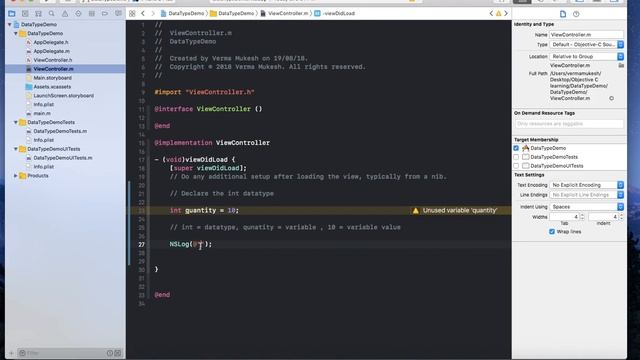Toggle the Wrap lines checkbox
The height and width of the screenshot is (360, 640).
552,232
